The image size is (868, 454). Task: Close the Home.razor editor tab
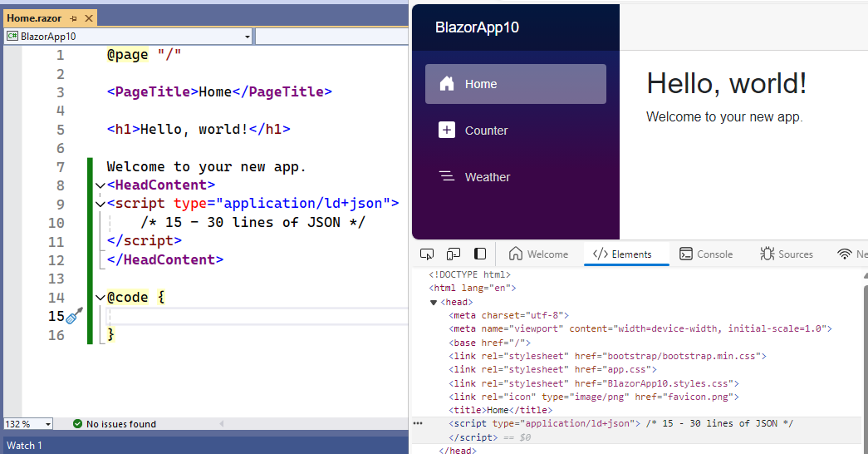(89, 18)
